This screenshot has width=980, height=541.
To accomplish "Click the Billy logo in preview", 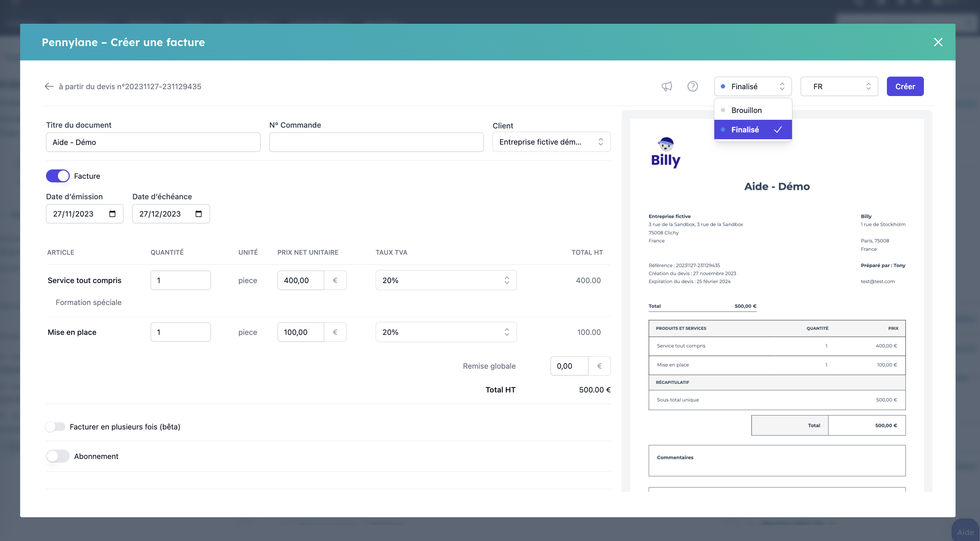I will (x=665, y=153).
